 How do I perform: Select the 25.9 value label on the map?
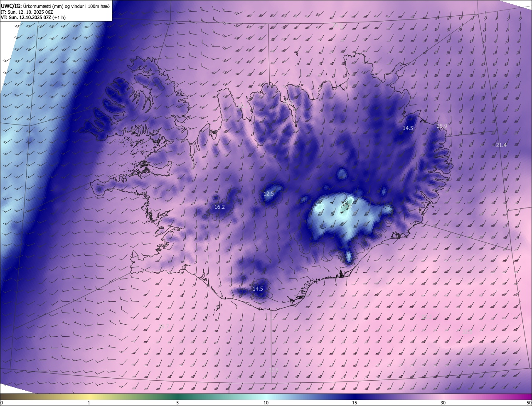click(442, 126)
